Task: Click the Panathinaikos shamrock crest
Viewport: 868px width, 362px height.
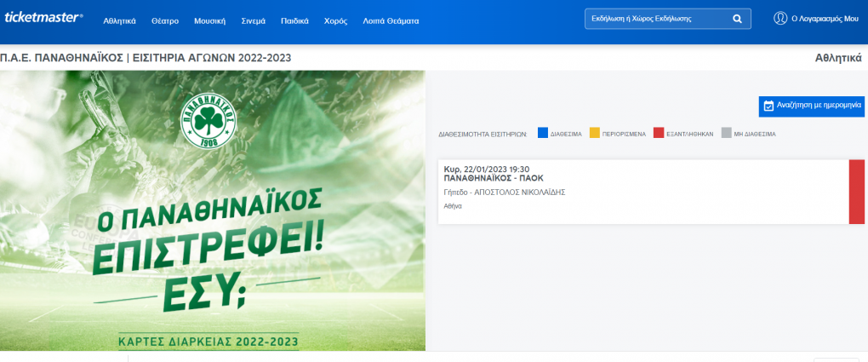Action: click(x=208, y=120)
